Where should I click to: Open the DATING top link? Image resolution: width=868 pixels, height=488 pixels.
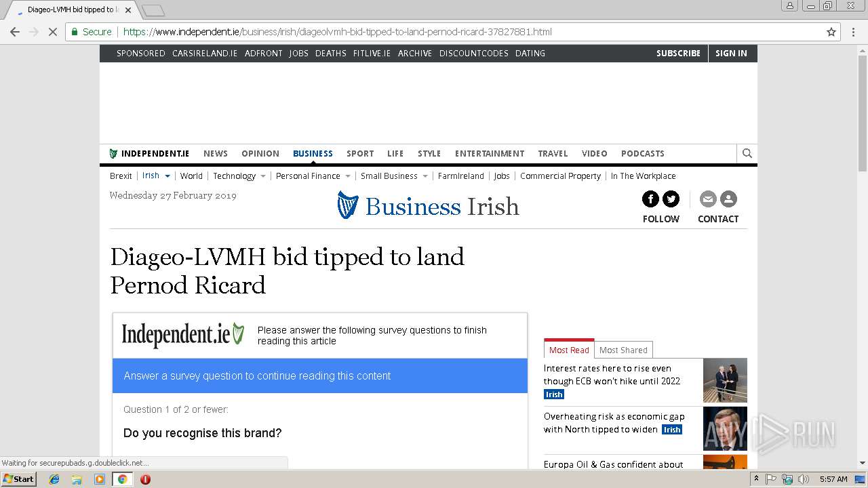click(x=530, y=54)
